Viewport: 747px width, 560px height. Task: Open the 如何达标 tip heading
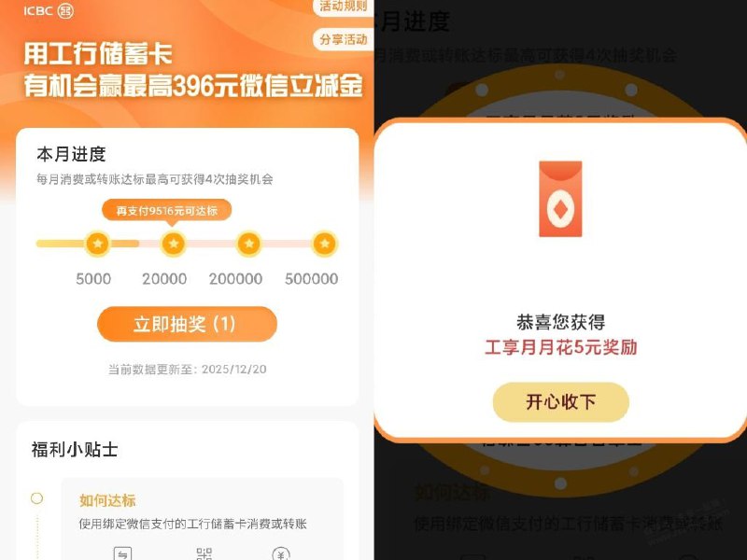pyautogui.click(x=107, y=500)
